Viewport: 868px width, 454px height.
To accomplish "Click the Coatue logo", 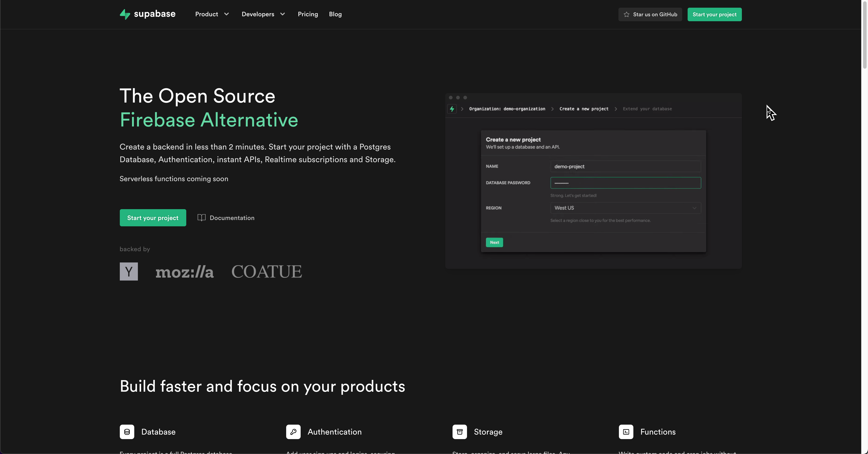I will coord(267,272).
